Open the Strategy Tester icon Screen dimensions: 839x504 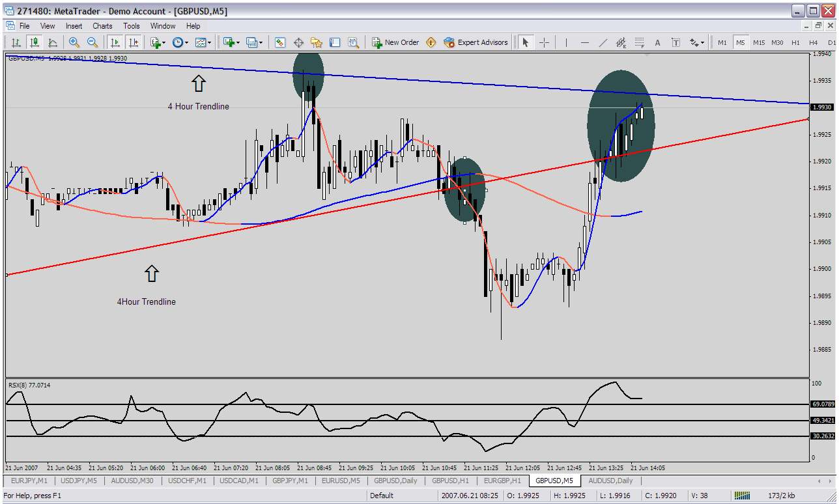tap(353, 42)
